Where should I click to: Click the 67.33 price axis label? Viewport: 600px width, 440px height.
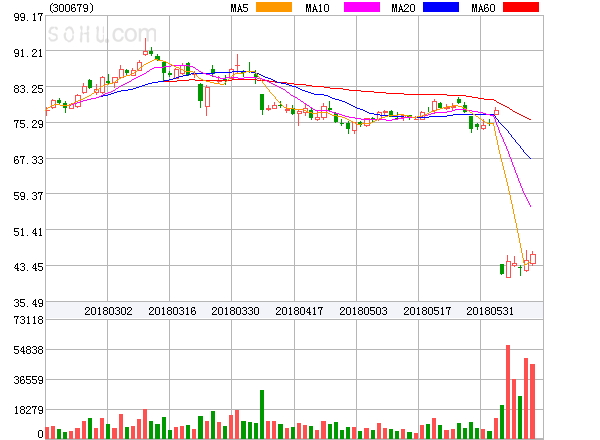[28, 160]
